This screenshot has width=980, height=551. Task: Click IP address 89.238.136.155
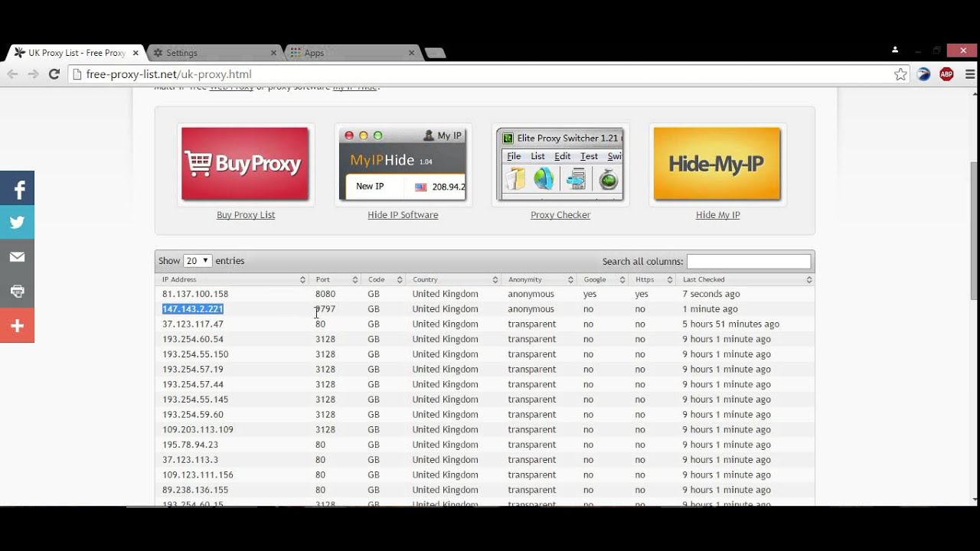coord(195,490)
